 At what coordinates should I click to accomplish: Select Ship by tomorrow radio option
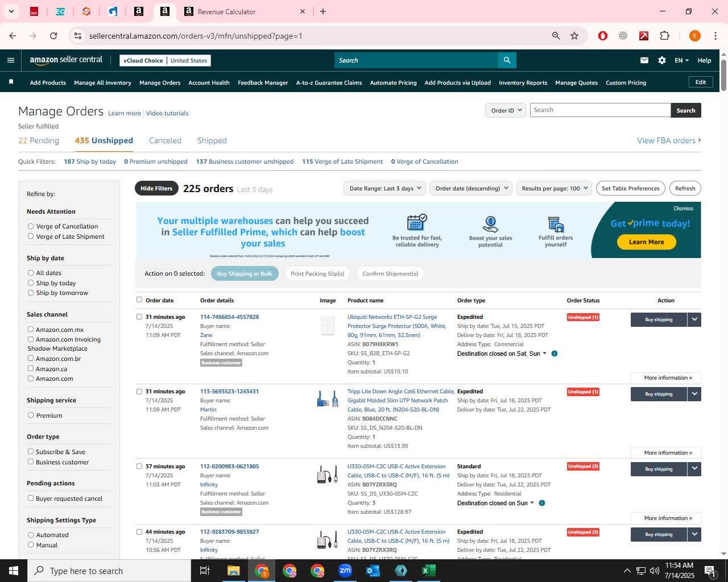point(31,293)
